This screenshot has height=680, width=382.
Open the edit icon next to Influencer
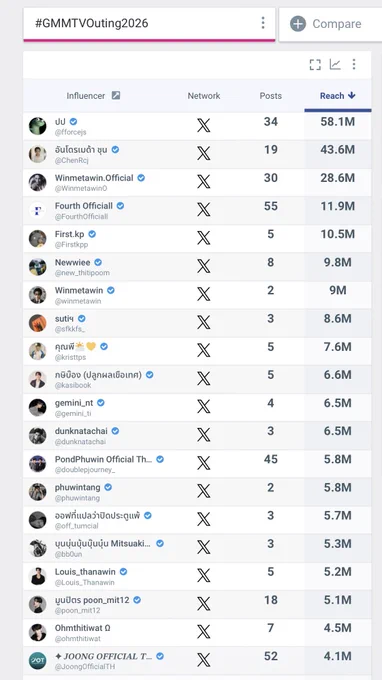pos(116,95)
